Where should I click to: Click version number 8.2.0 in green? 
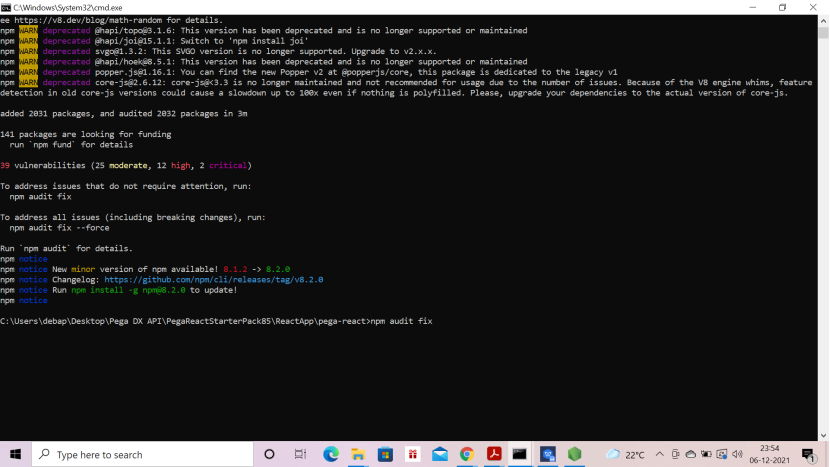[278, 269]
